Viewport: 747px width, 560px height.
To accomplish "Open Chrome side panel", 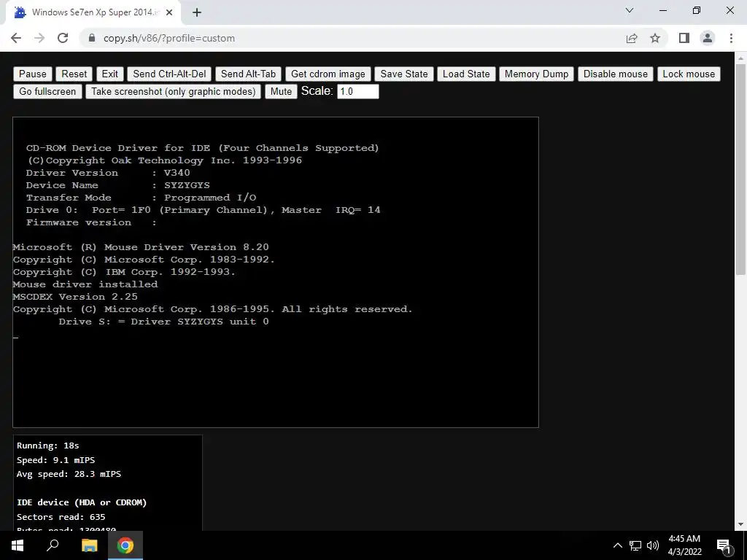I will pos(684,38).
